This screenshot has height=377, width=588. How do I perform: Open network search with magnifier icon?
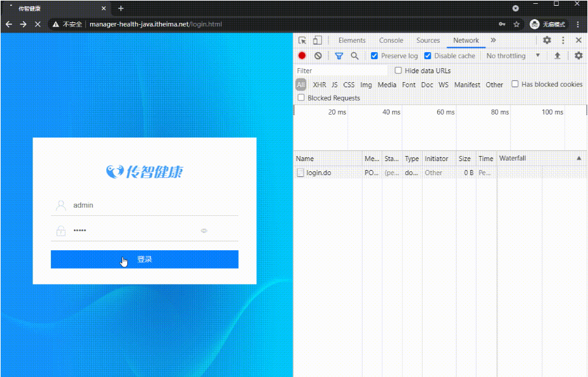[x=354, y=56]
